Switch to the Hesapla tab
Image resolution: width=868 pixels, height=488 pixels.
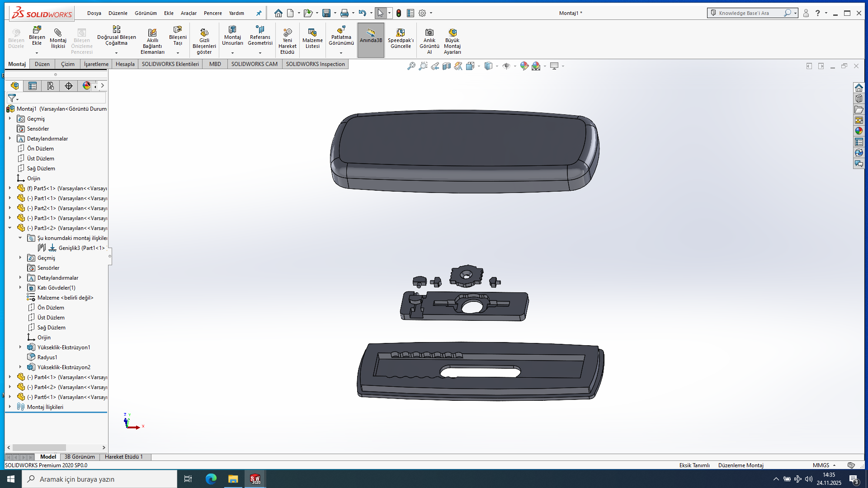click(x=125, y=64)
